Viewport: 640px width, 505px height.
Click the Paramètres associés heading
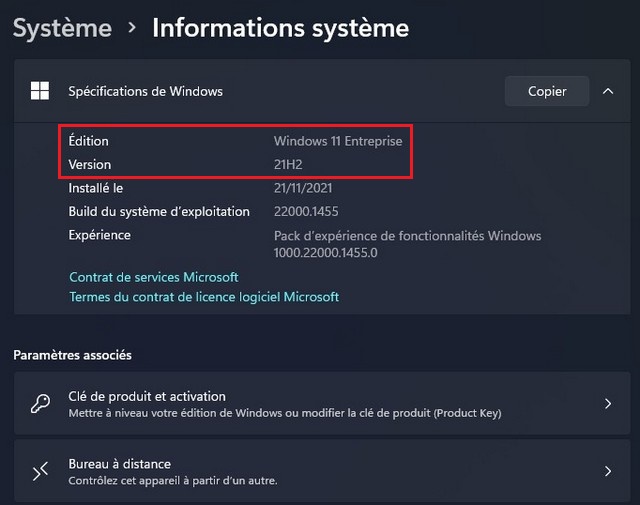[x=72, y=355]
